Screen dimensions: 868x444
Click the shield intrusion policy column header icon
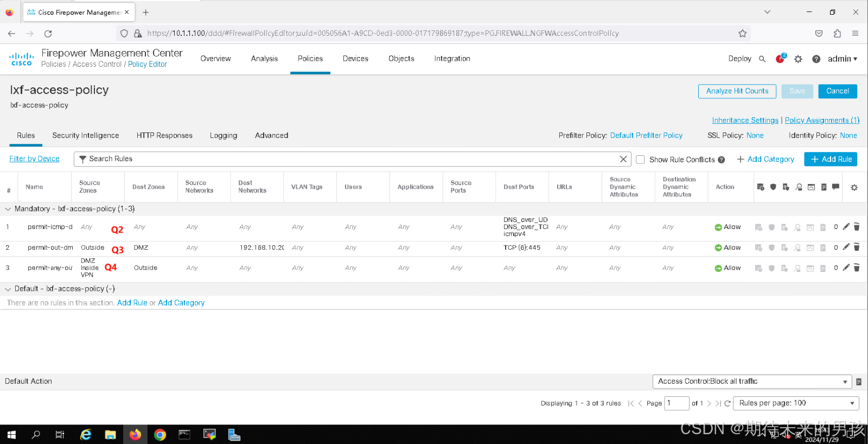coord(773,187)
